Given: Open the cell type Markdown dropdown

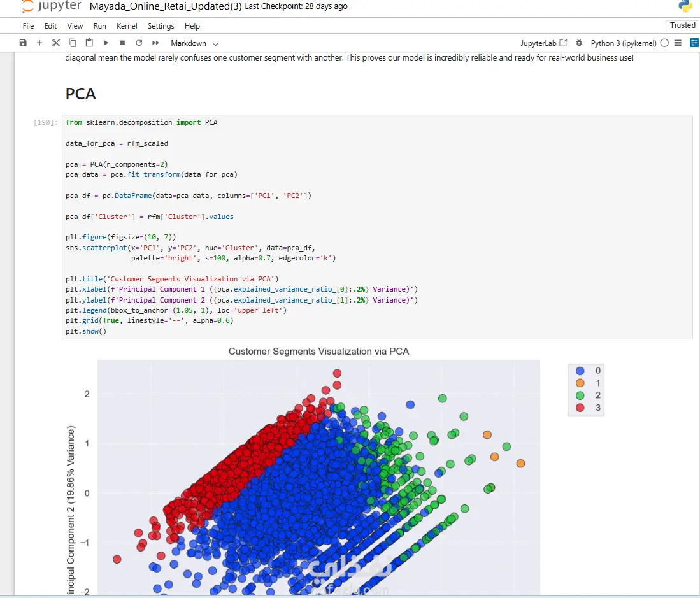Looking at the screenshot, I should (194, 43).
